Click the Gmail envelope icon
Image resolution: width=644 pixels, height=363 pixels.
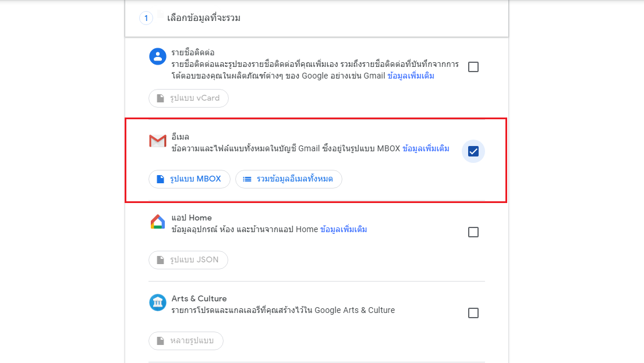[x=158, y=141]
